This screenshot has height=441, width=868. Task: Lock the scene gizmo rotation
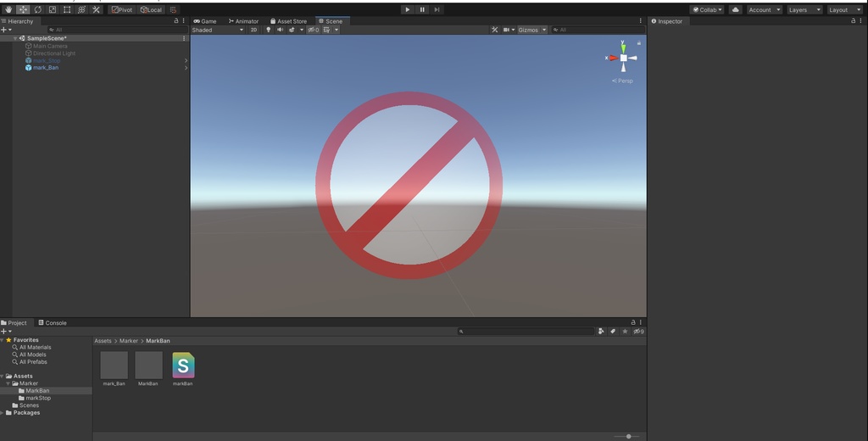(639, 42)
